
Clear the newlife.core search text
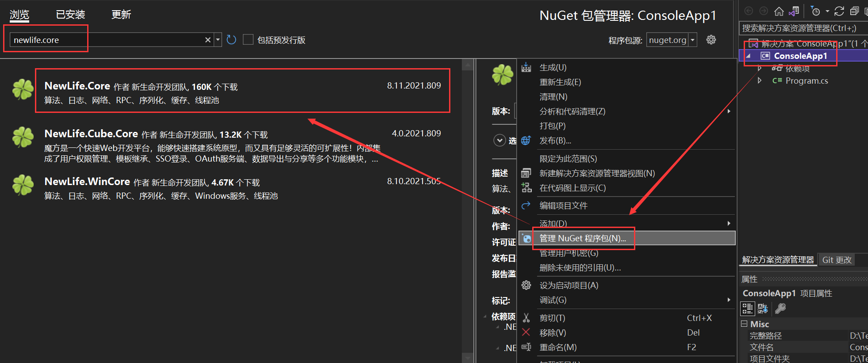pyautogui.click(x=208, y=40)
